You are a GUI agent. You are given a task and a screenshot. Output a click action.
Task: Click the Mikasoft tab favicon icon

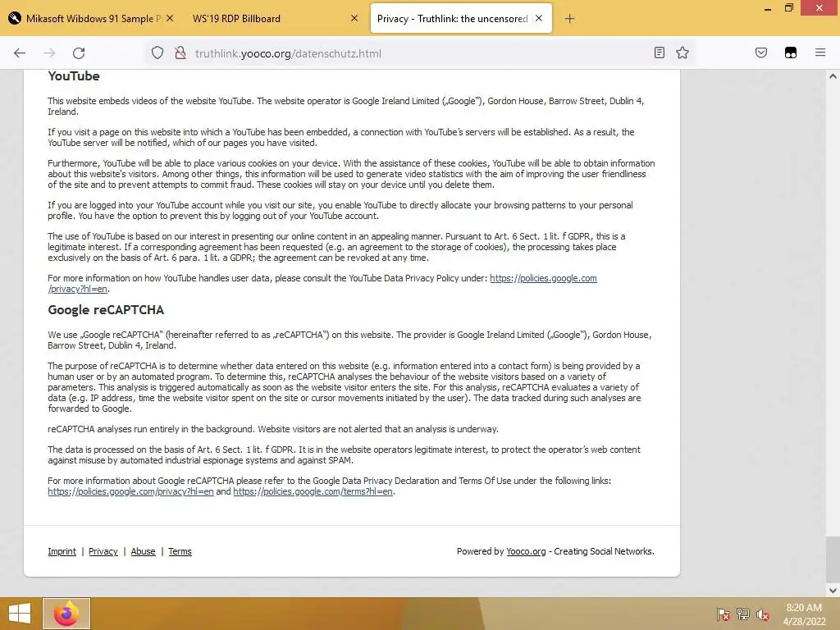click(x=15, y=18)
